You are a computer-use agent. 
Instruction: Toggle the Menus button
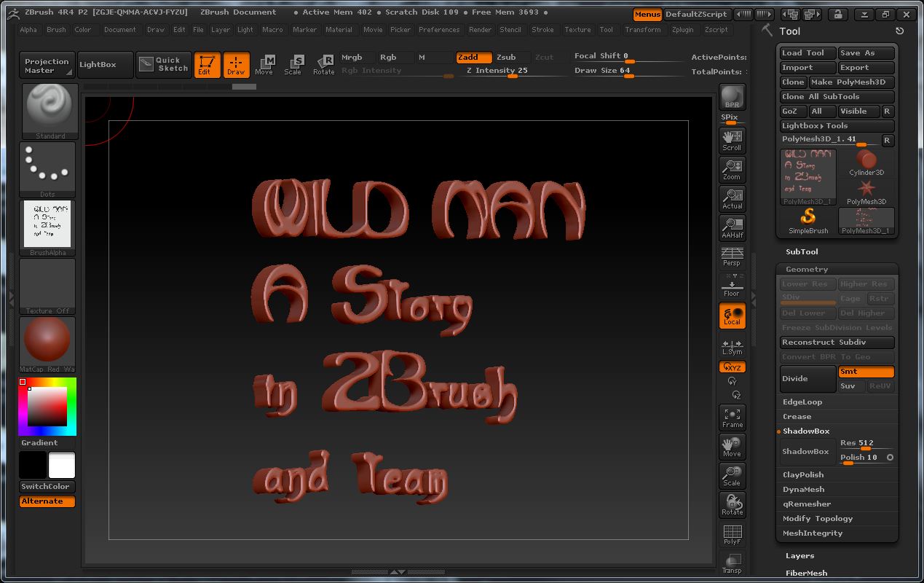pos(647,14)
